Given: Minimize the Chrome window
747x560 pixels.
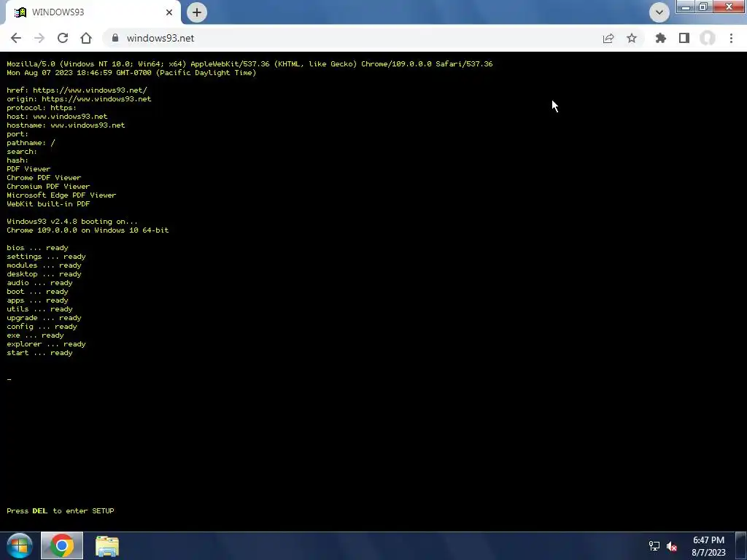Looking at the screenshot, I should pos(686,7).
